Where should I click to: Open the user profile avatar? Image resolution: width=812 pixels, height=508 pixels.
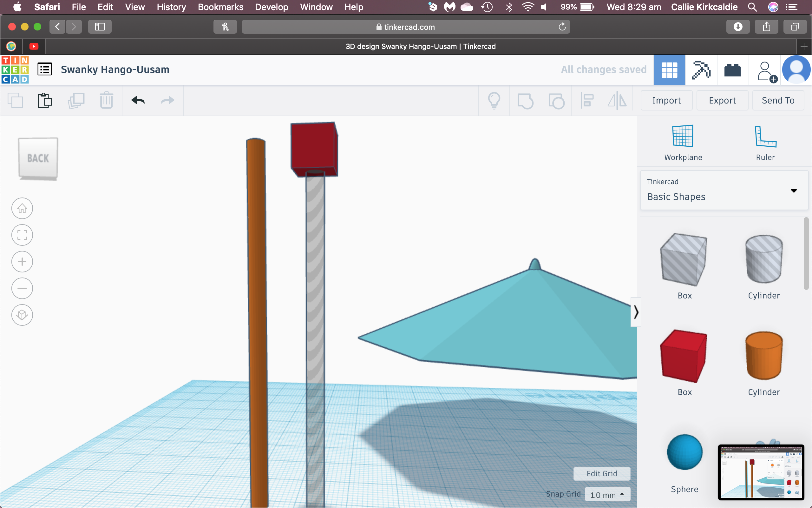pyautogui.click(x=796, y=70)
